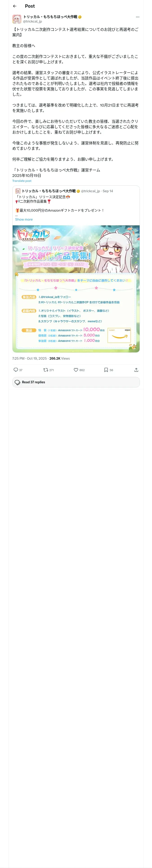Toggle the bookmark for this post

(106, 370)
